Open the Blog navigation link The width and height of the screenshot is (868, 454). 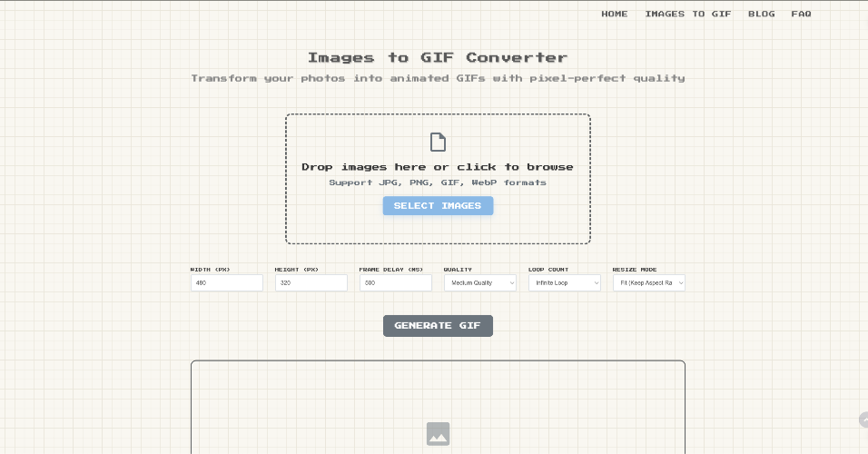761,14
